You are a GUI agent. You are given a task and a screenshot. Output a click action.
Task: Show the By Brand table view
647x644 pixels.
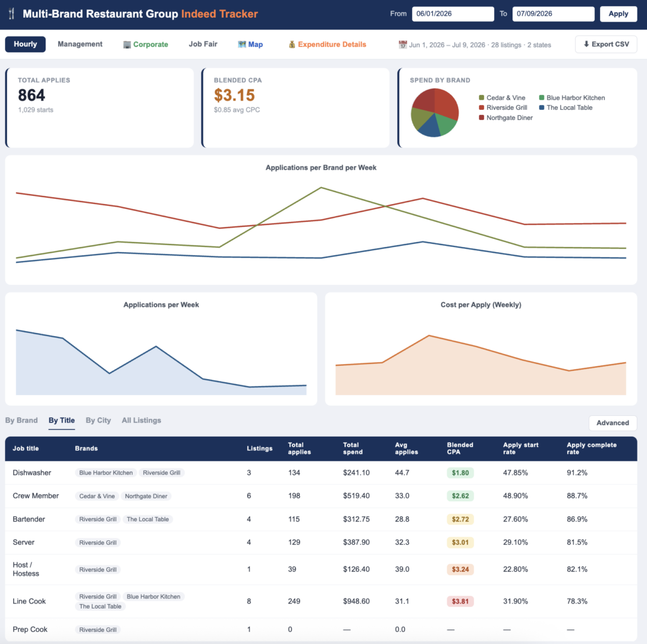tap(21, 420)
